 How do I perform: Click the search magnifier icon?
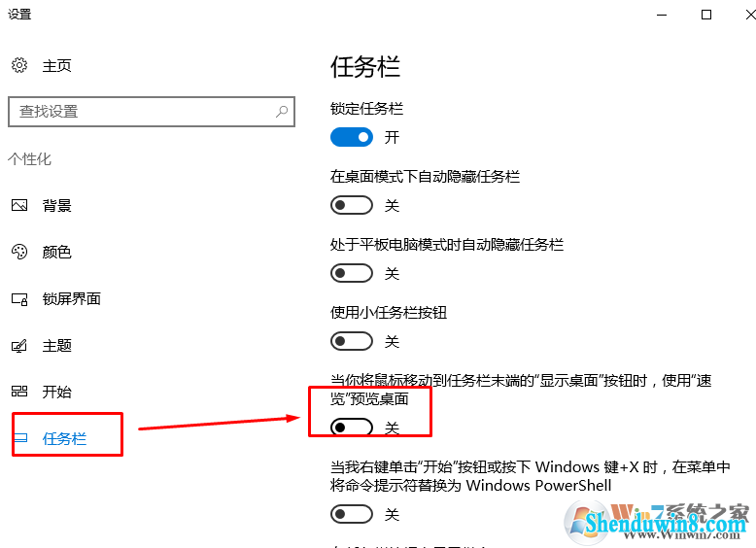(x=282, y=112)
